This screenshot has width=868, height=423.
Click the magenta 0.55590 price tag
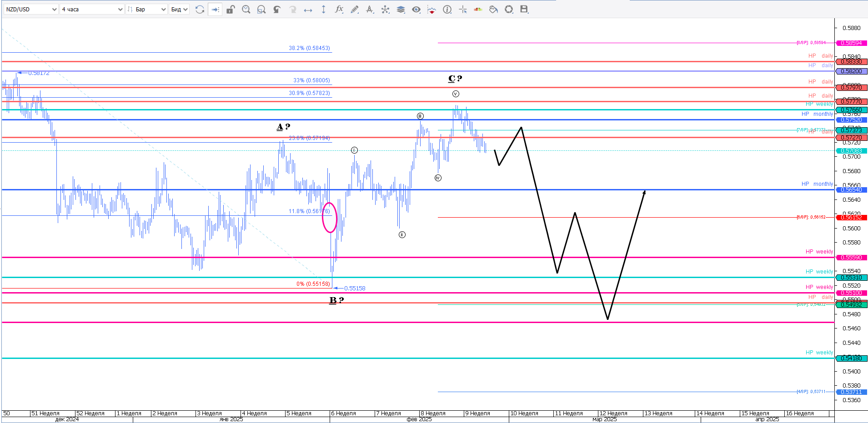[851, 258]
